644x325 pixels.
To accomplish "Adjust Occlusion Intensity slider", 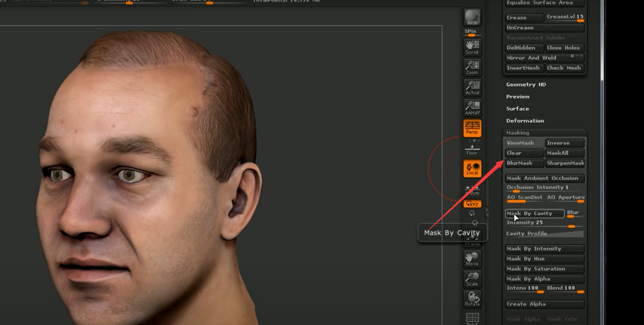I will pos(544,188).
